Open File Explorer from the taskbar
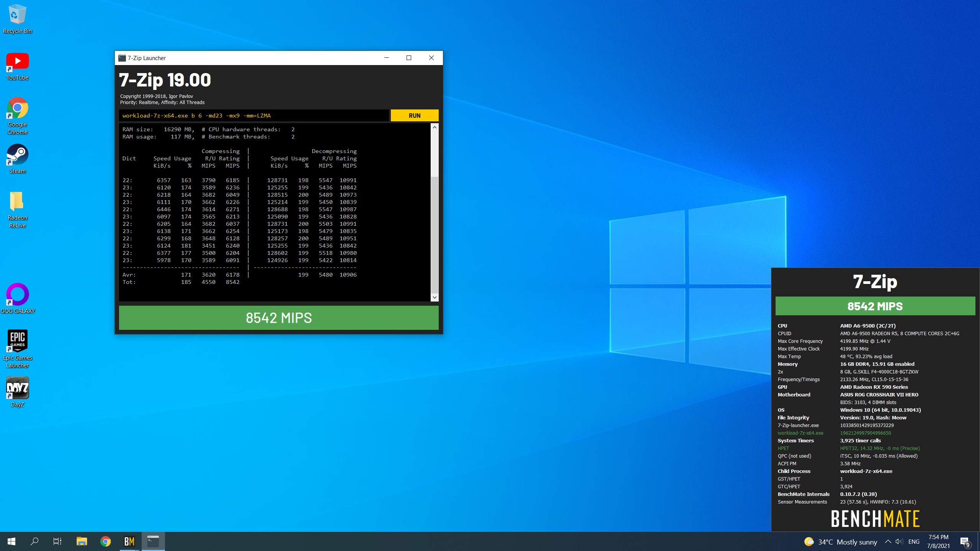Viewport: 980px width, 551px height. [82, 541]
